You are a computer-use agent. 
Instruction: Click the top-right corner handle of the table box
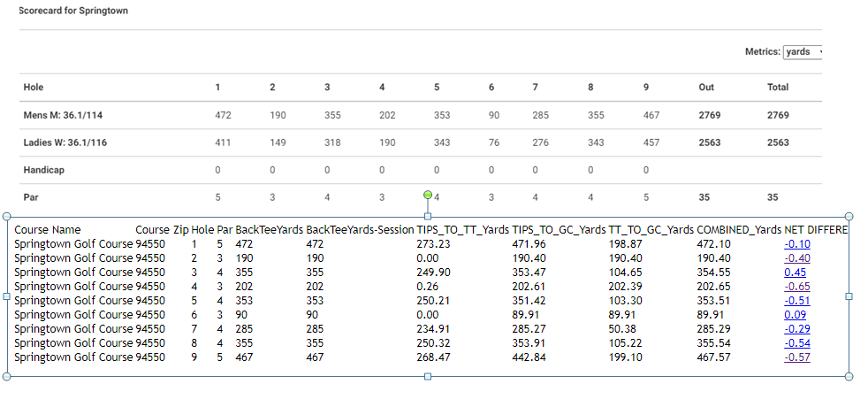pos(849,216)
